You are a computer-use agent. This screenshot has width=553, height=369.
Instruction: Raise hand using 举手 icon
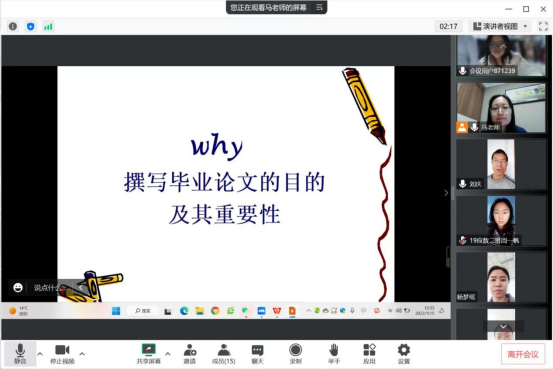pyautogui.click(x=334, y=354)
